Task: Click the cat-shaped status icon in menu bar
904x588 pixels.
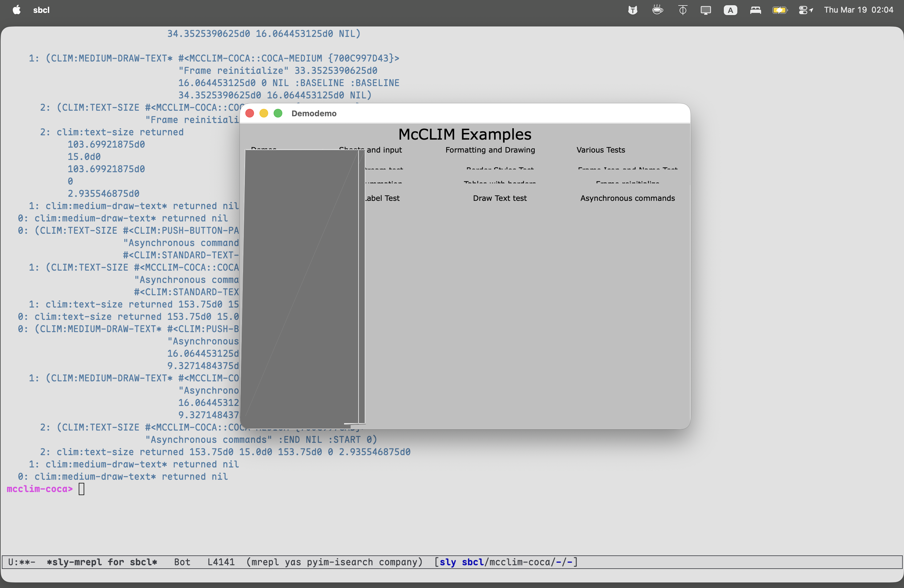Action: (x=633, y=10)
